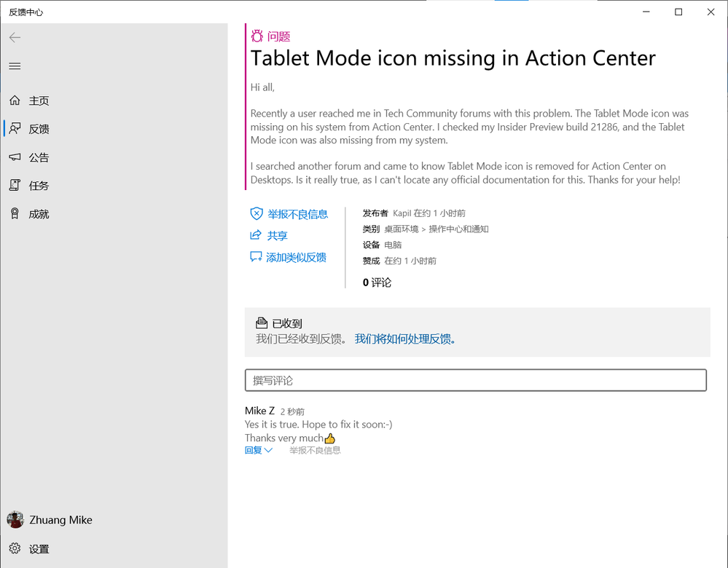728x568 pixels.
Task: Click the Mike Z commenter name
Action: 259,411
